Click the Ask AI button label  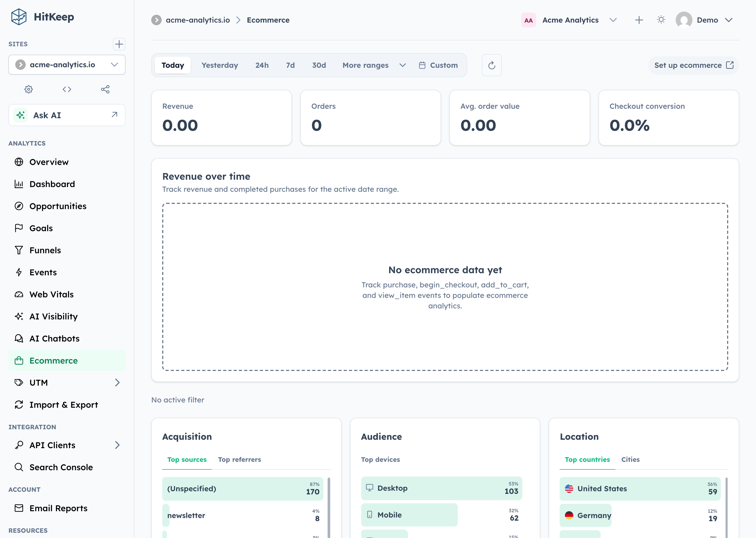(47, 115)
